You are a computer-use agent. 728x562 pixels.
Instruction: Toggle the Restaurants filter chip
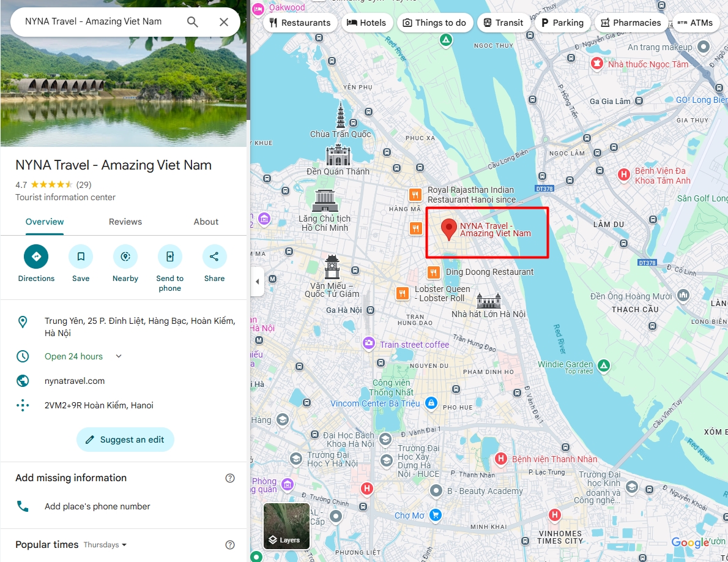pos(300,23)
